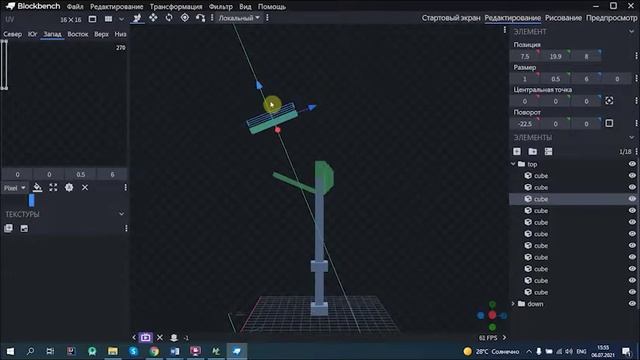Switch to the Предпросмотр tab
The height and width of the screenshot is (360, 640).
click(x=611, y=18)
